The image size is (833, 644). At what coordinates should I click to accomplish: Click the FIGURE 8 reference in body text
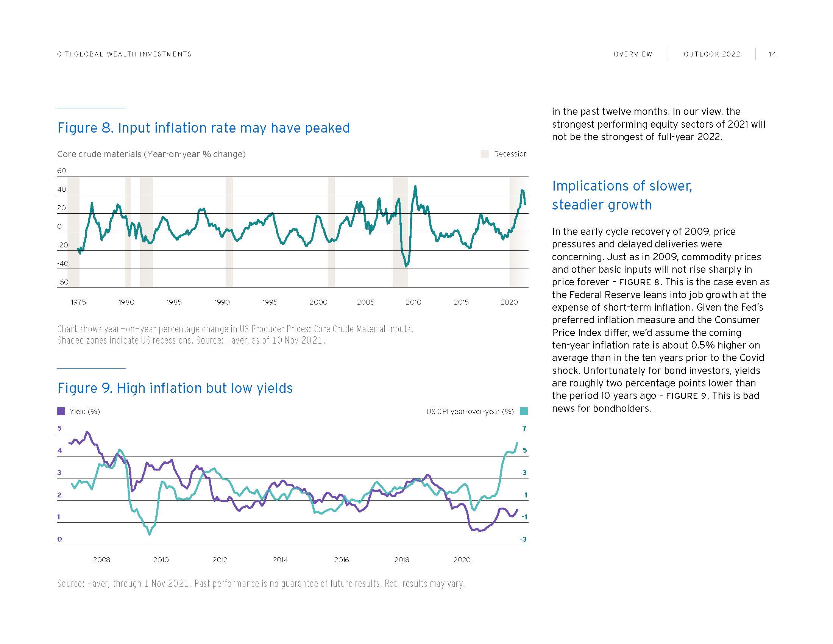click(639, 283)
